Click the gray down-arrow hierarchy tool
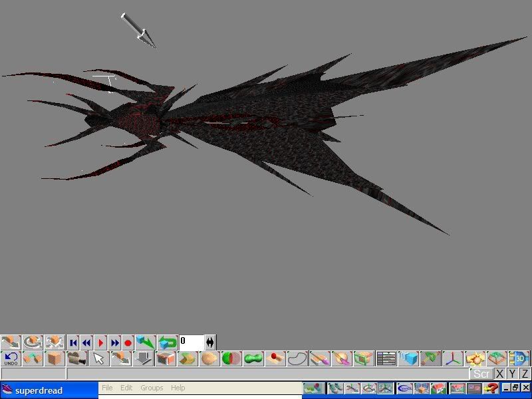The width and height of the screenshot is (532, 399). (143, 358)
